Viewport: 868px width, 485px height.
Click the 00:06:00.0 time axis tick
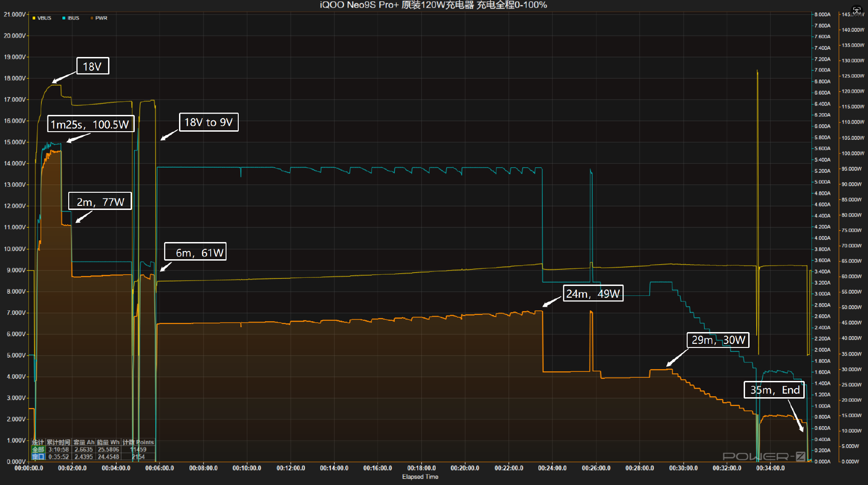160,468
